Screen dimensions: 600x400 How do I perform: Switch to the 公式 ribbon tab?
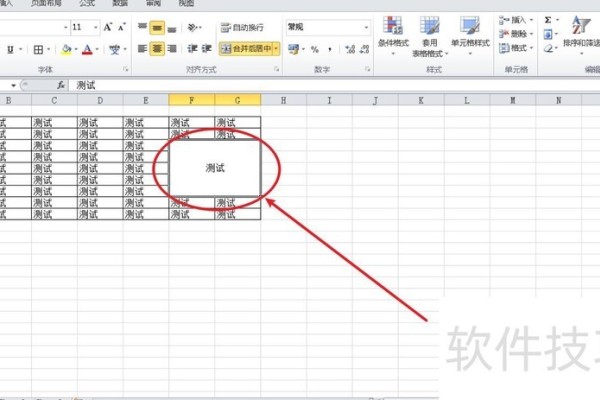87,3
